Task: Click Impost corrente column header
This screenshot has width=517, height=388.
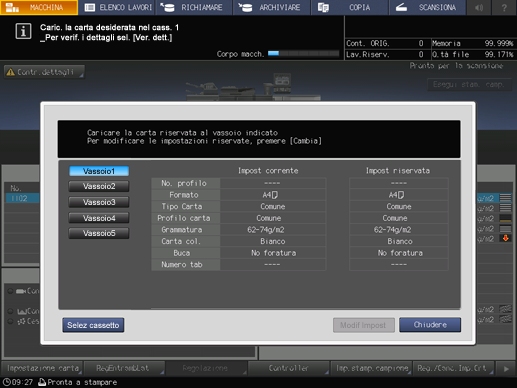Action: tap(268, 171)
